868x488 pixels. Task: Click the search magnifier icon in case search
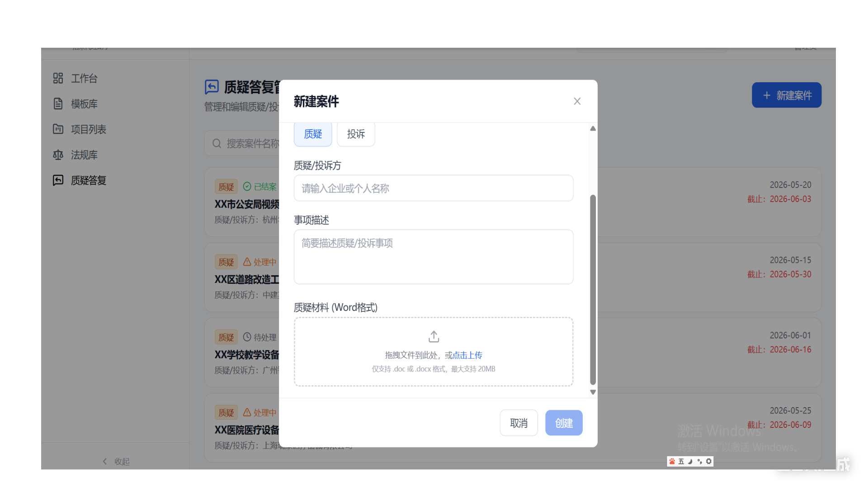tap(217, 144)
